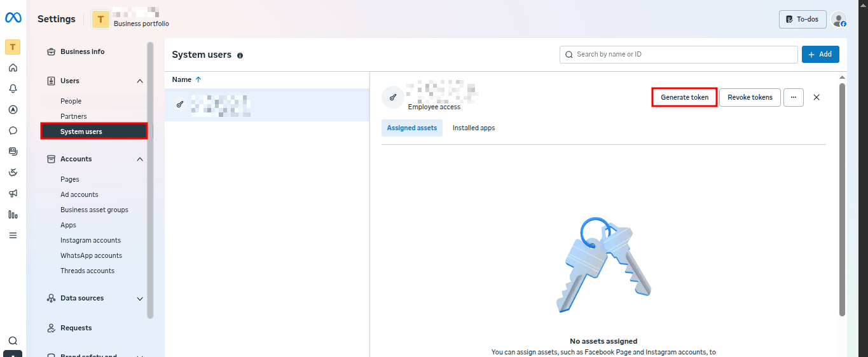Image resolution: width=868 pixels, height=357 pixels.
Task: Open notifications bell icon
Action: coord(13,89)
